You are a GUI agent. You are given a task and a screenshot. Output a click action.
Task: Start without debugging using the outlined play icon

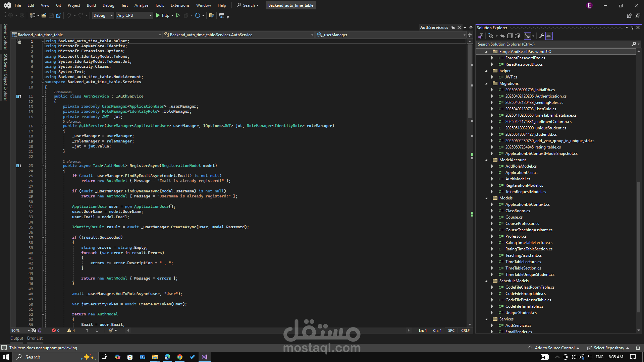(178, 15)
